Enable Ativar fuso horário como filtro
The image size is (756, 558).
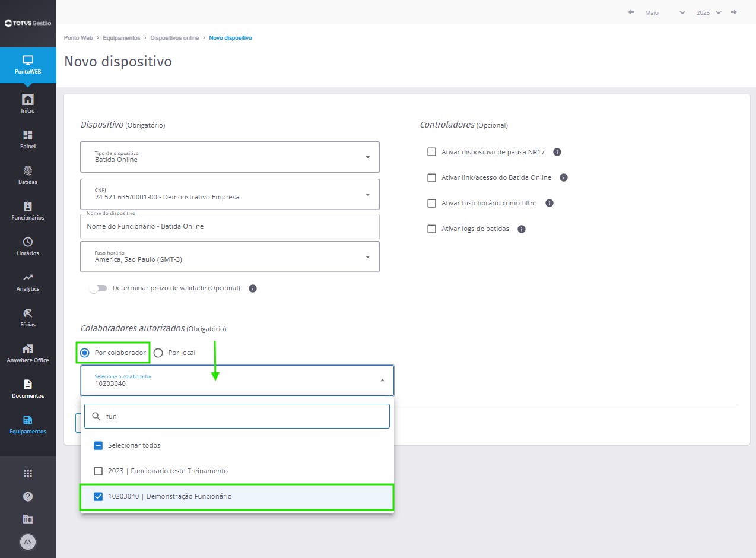click(432, 203)
